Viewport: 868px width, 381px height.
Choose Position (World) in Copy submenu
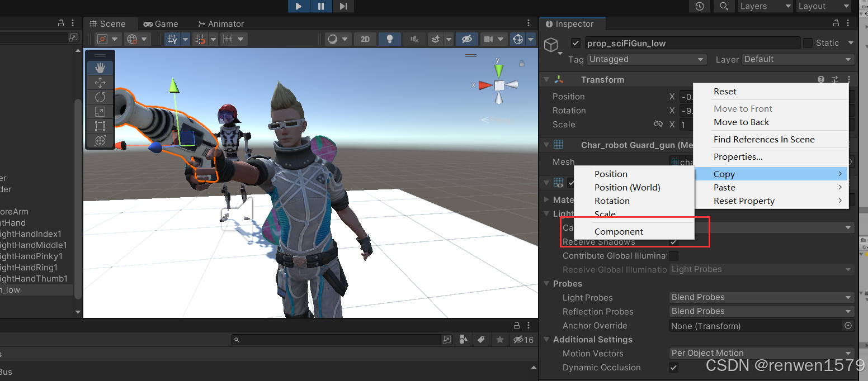point(635,188)
